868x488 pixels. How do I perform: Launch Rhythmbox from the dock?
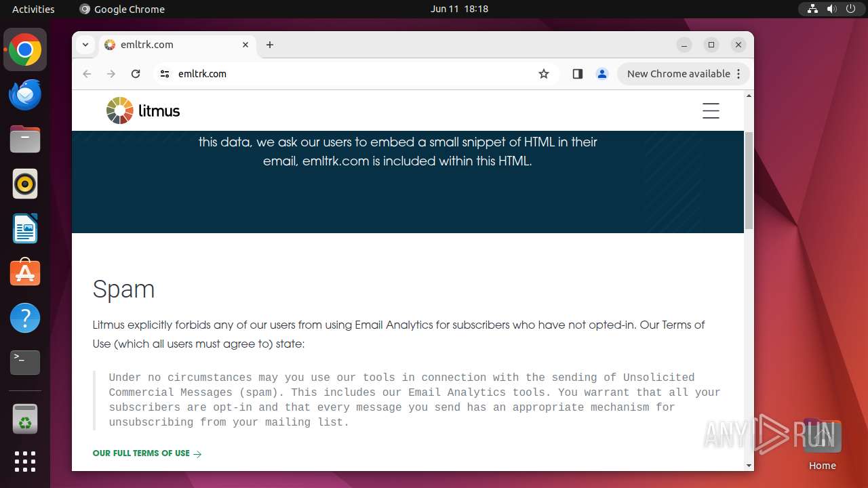click(25, 184)
